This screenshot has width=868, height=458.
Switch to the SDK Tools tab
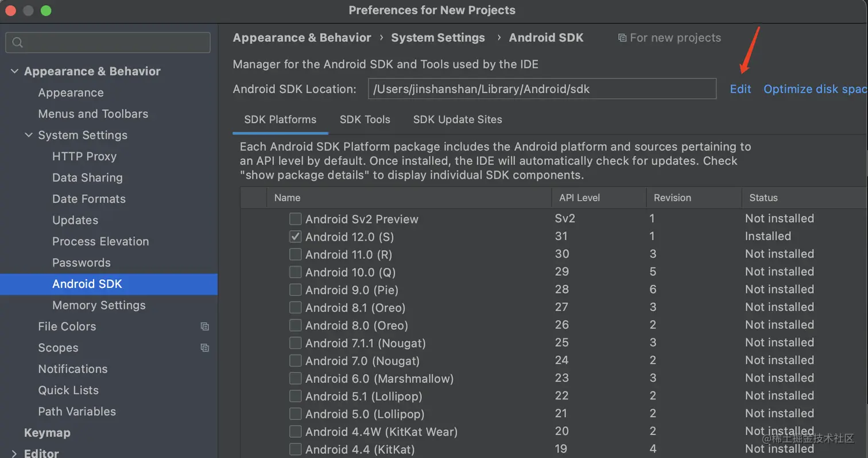point(365,120)
